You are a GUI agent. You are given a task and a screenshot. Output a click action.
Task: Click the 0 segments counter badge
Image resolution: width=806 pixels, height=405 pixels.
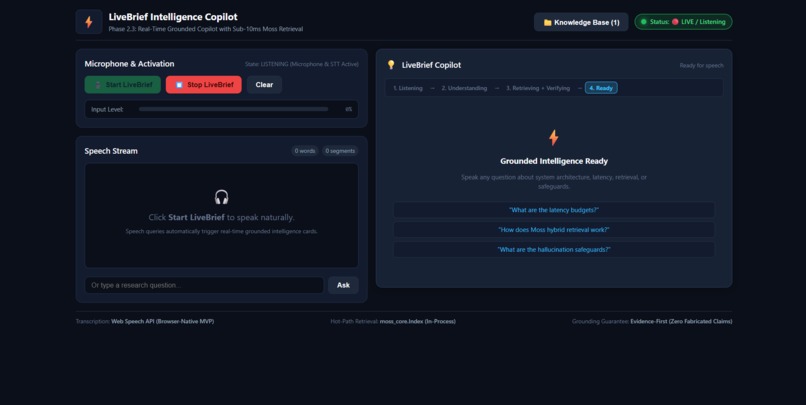point(340,151)
